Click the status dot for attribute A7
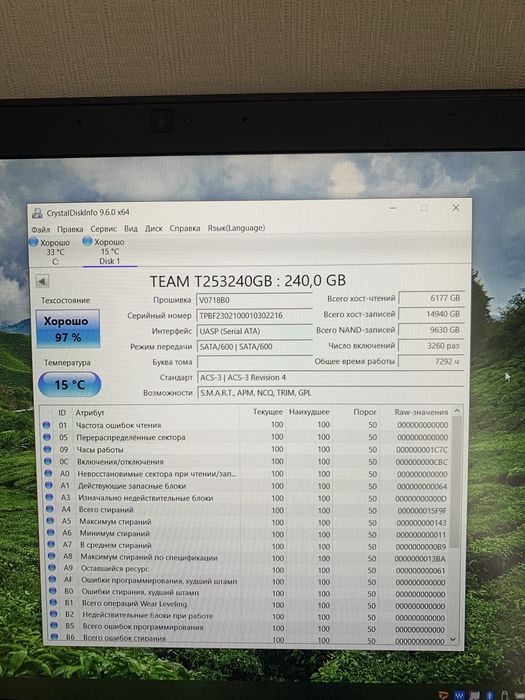The width and height of the screenshot is (525, 700). click(51, 544)
